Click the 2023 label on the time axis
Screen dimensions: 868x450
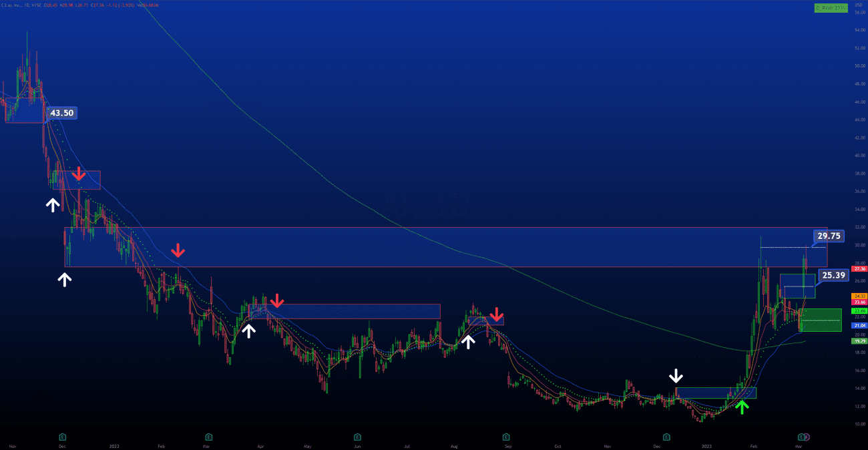click(x=707, y=445)
